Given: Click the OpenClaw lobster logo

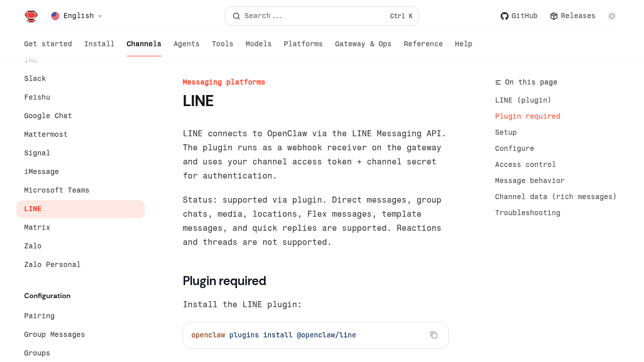Looking at the screenshot, I should (31, 16).
